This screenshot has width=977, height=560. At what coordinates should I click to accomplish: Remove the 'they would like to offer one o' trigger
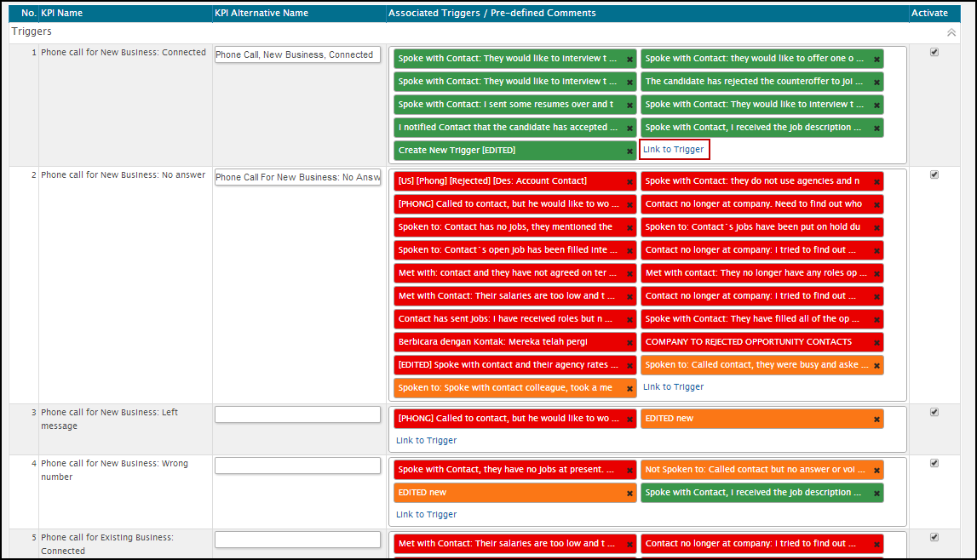pos(876,60)
